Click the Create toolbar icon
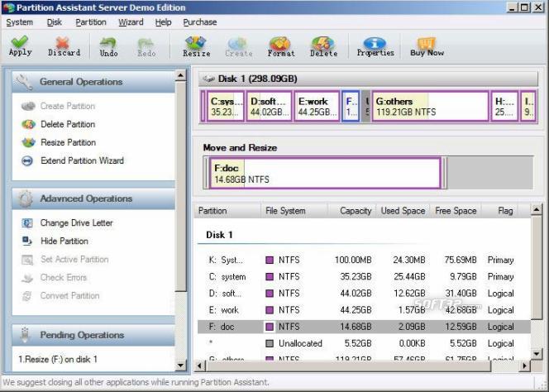This screenshot has width=549, height=392. (238, 44)
